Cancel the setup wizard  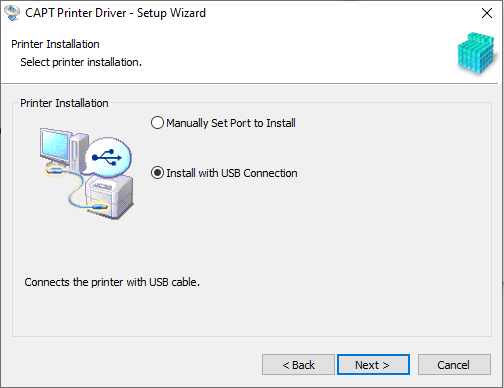(x=454, y=365)
